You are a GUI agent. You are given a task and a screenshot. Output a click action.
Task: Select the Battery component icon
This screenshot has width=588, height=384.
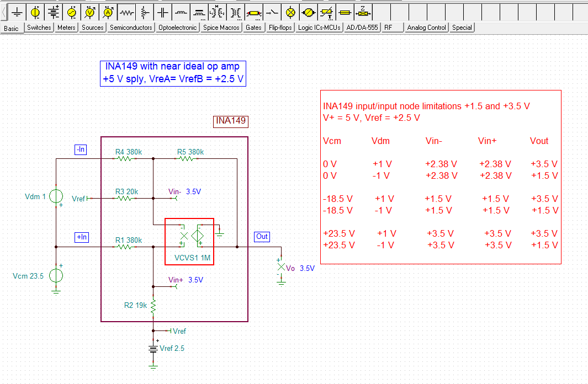click(x=54, y=12)
